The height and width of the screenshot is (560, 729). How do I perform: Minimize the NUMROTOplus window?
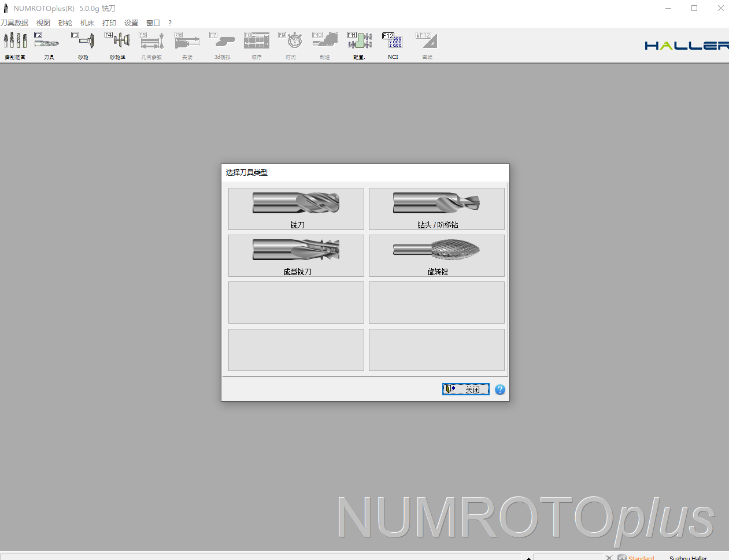[x=668, y=8]
